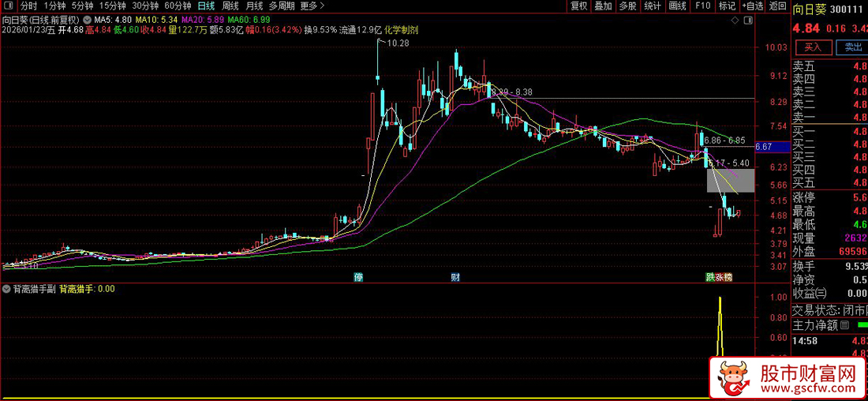Open the 收益(三) quarter selector
The width and height of the screenshot is (868, 401).
810,293
